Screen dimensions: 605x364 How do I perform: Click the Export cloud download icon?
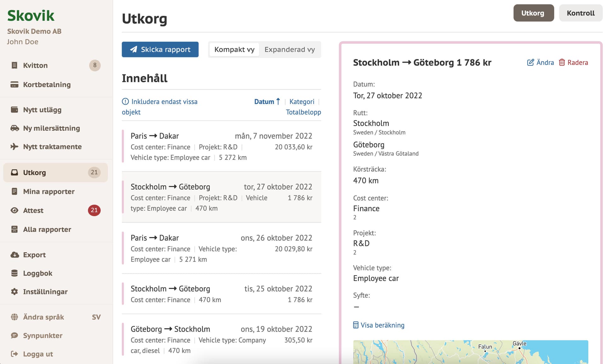[x=14, y=255]
